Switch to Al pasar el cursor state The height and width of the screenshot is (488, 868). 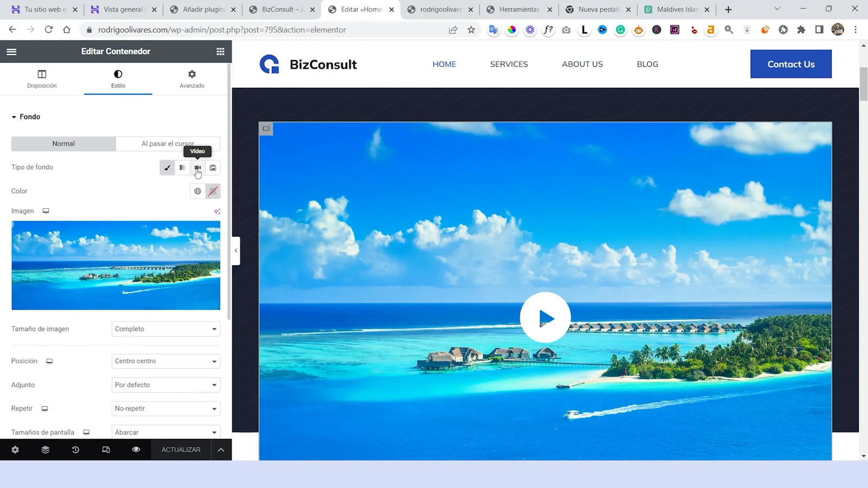[168, 143]
